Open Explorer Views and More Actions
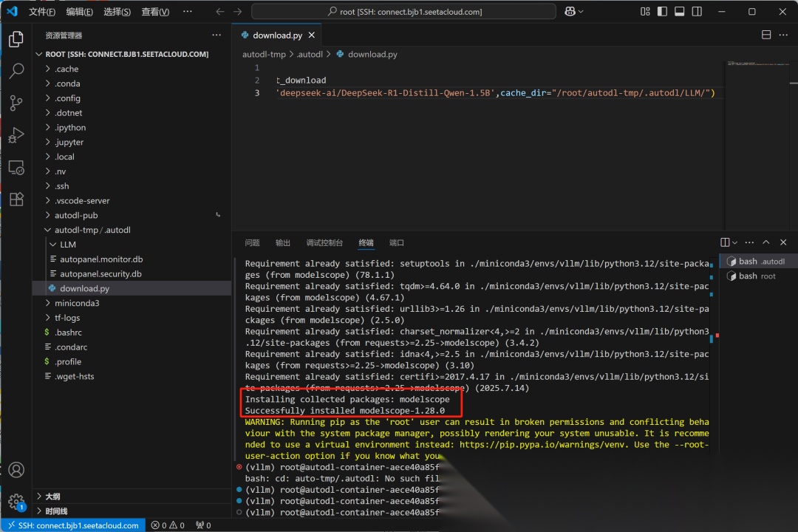Screen dimensions: 798x532 [216, 35]
